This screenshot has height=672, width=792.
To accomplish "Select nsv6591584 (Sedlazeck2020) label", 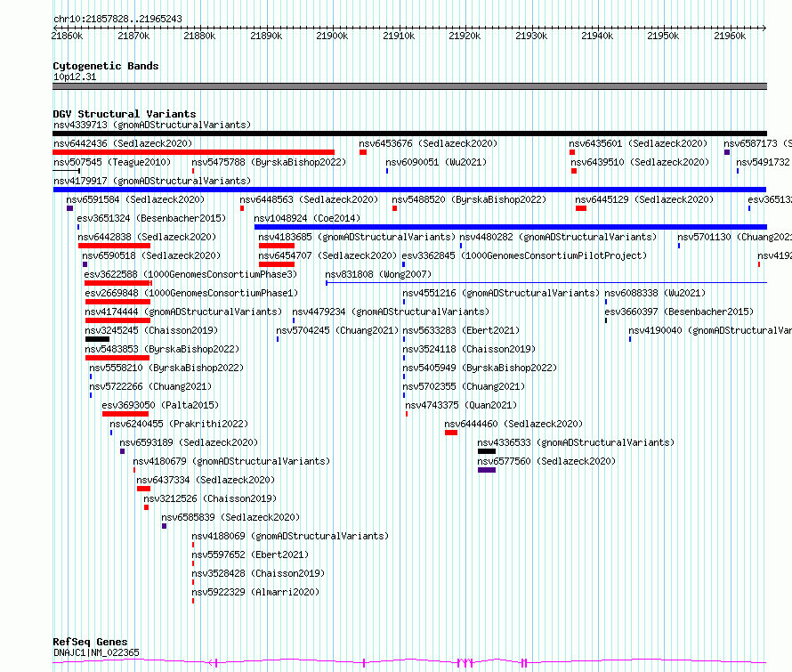I will [x=135, y=199].
